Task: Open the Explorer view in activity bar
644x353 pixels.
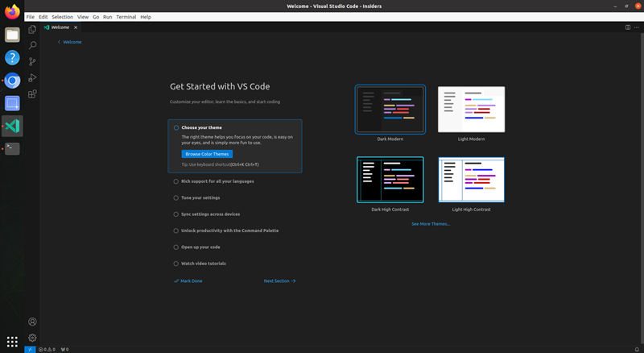Action: point(32,29)
